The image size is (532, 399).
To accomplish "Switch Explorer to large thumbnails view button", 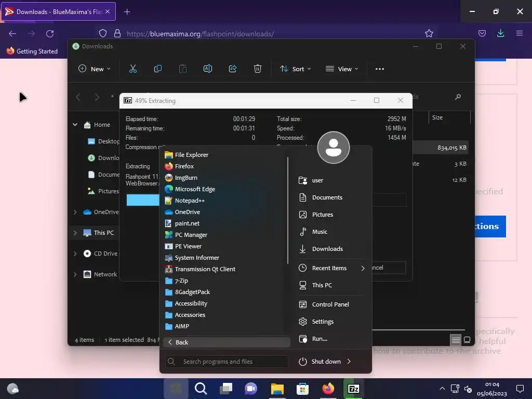I will (467, 340).
